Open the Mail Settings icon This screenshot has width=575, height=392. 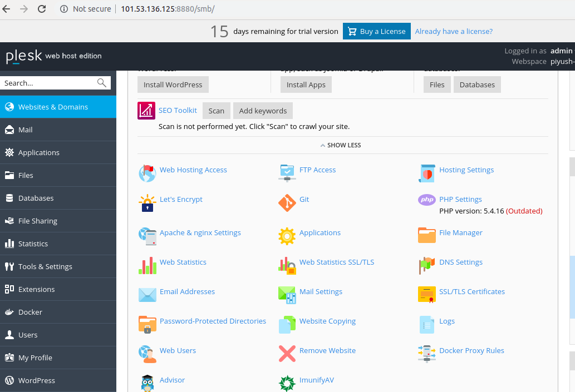(x=287, y=295)
